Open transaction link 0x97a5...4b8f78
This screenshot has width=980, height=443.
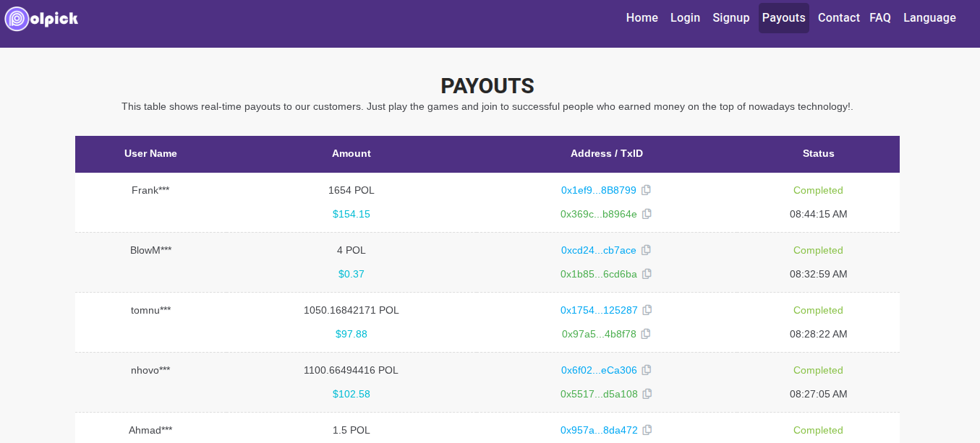tap(599, 334)
